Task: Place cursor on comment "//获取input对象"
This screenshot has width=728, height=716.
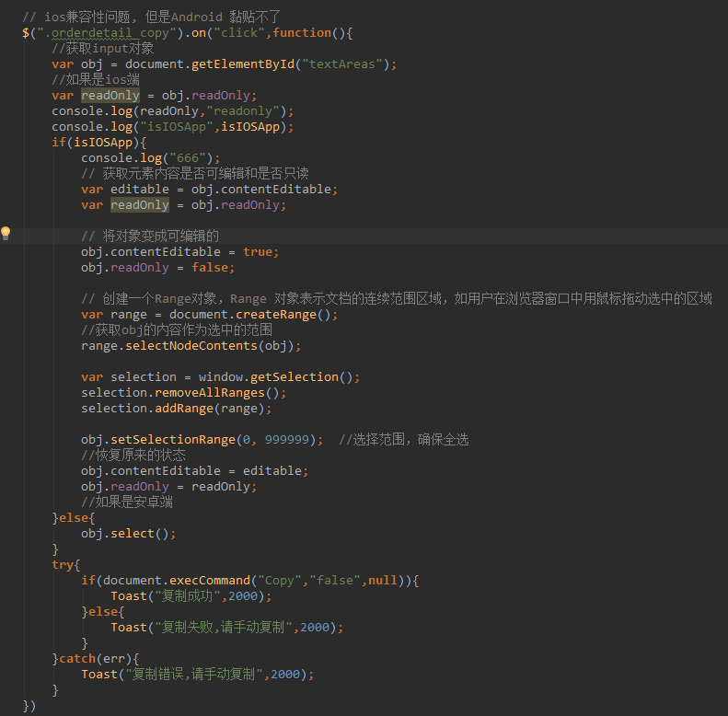Action: coord(102,48)
